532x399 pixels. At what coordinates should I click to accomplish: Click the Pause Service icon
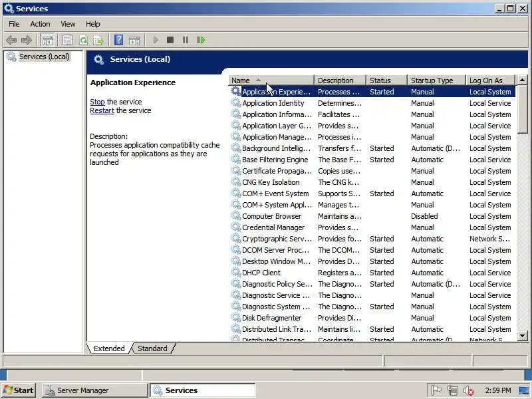[186, 40]
